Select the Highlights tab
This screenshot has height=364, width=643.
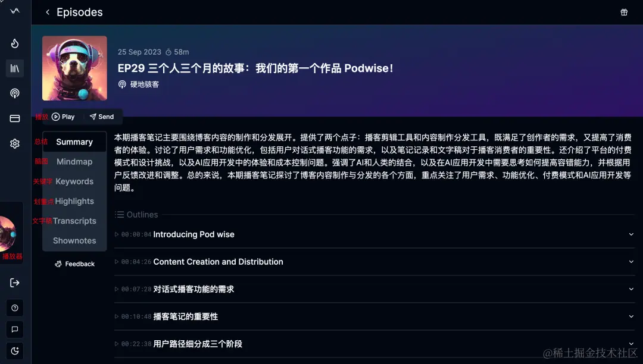point(74,201)
